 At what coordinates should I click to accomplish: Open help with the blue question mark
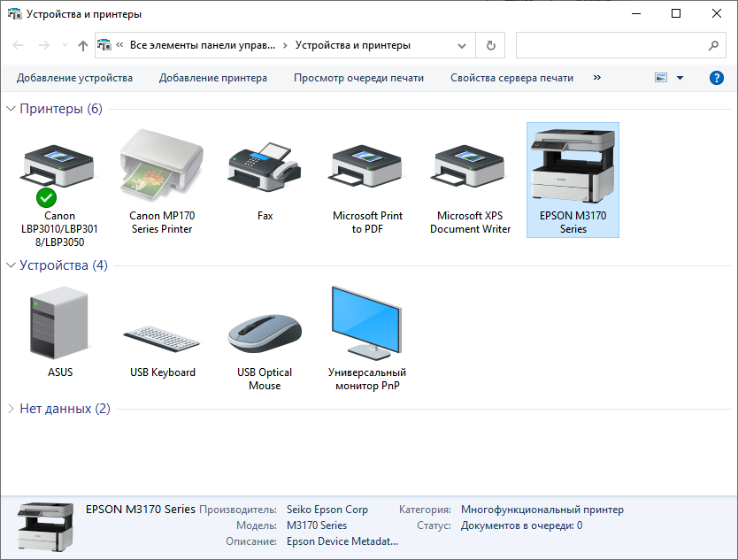coord(717,78)
